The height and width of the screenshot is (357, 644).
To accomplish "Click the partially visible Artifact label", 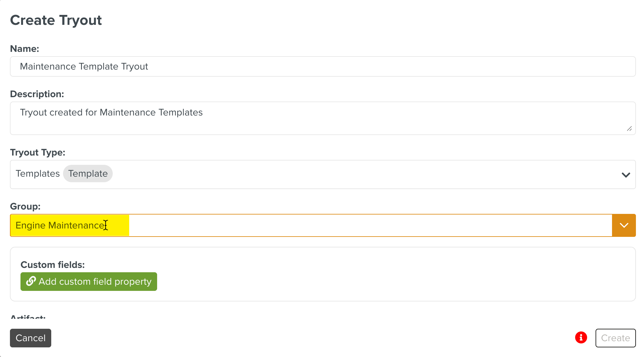I will [28, 317].
